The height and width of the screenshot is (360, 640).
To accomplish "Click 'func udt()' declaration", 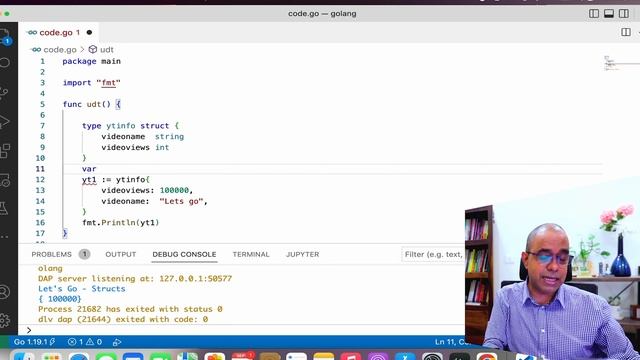I will tap(87, 104).
